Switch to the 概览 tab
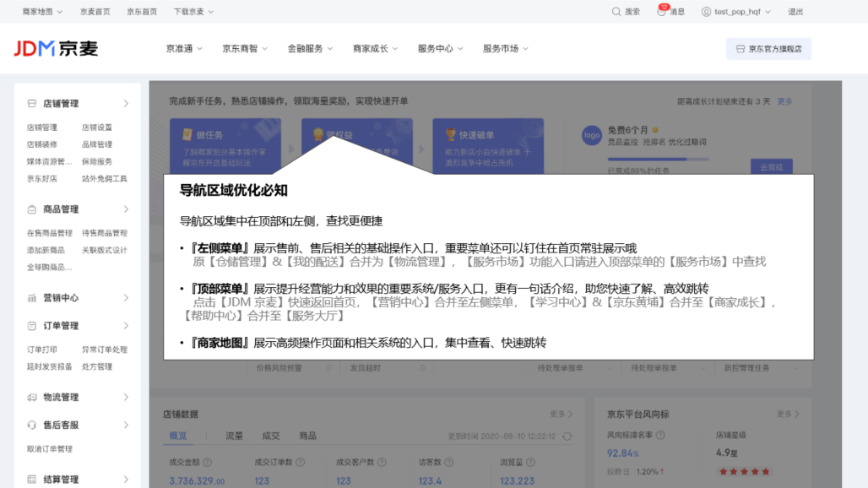 point(177,436)
